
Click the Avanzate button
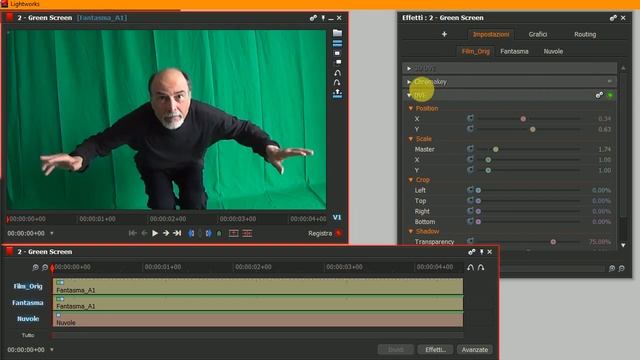(475, 350)
